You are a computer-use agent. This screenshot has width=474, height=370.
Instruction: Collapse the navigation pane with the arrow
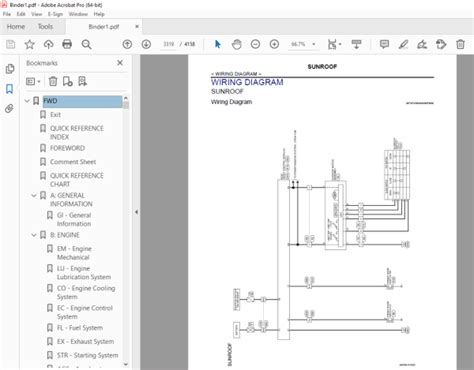point(136,212)
